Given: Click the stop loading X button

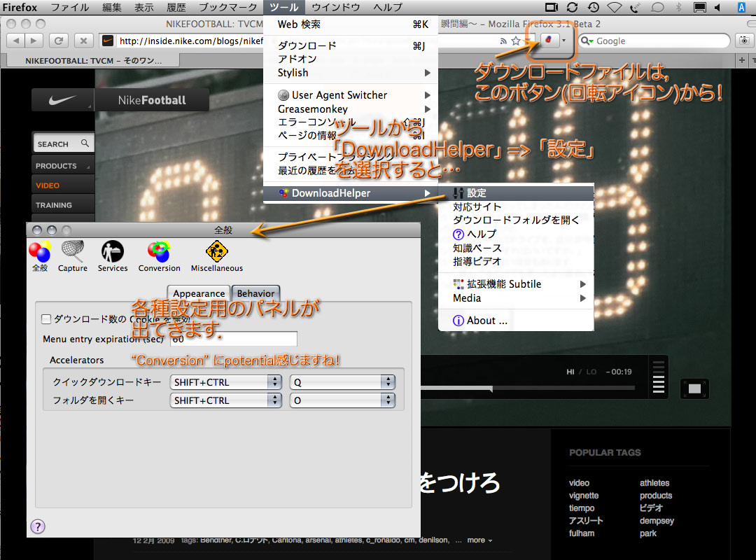Looking at the screenshot, I should 83,41.
